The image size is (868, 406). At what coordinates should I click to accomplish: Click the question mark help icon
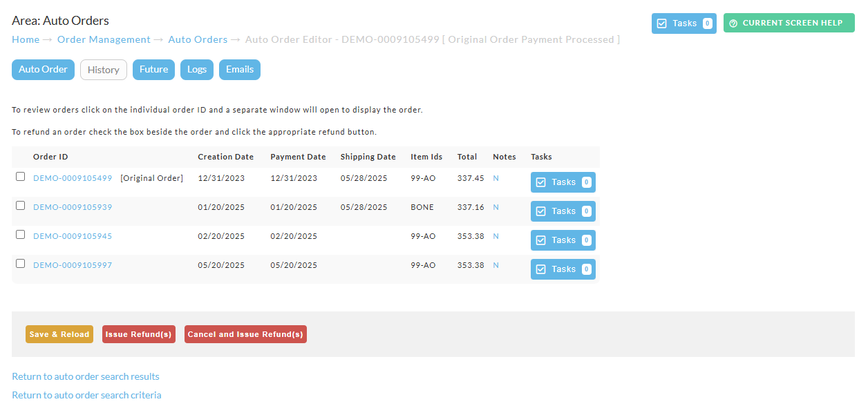click(x=733, y=23)
